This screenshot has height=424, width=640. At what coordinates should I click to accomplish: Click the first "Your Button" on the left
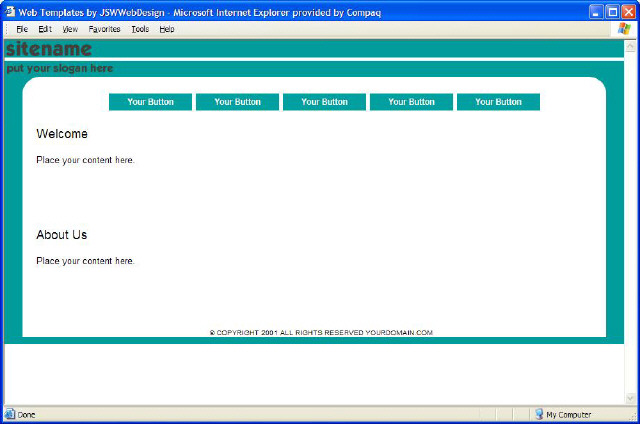pos(150,102)
